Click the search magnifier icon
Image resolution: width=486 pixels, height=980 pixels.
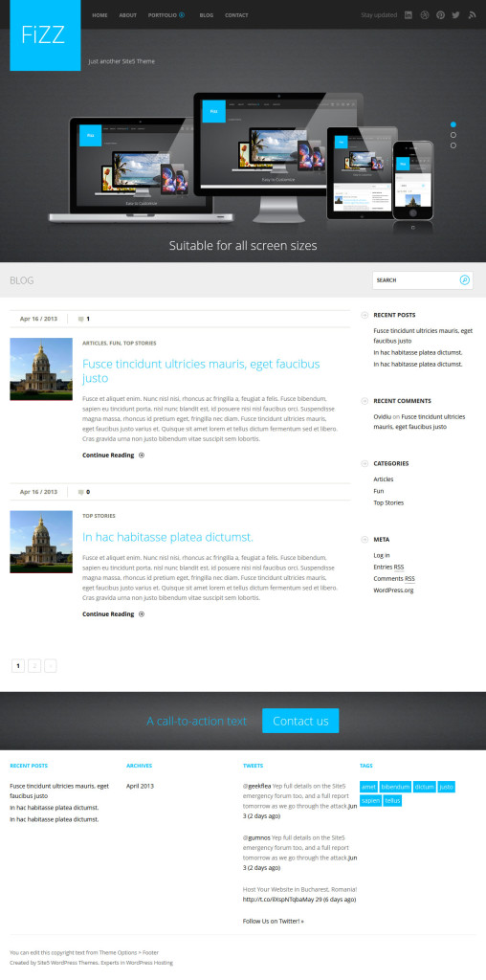point(464,280)
